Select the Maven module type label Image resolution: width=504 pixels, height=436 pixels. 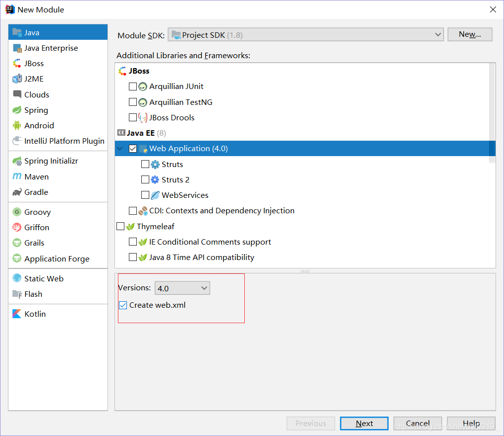point(37,176)
